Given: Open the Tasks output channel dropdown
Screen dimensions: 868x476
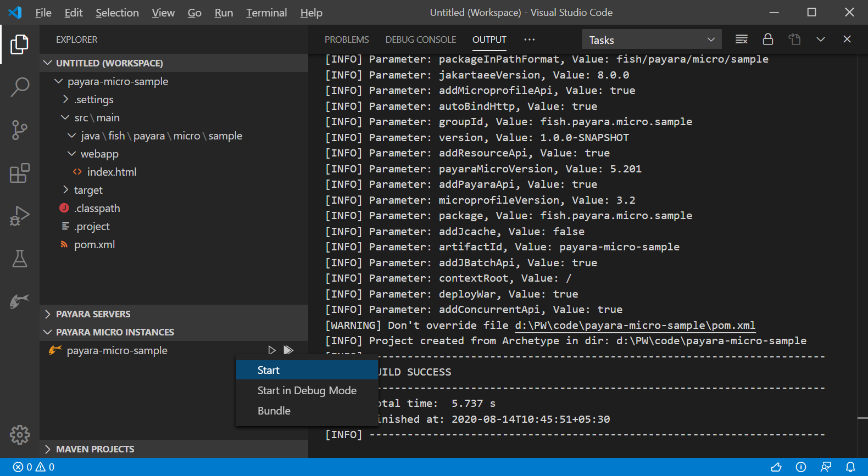Looking at the screenshot, I should (651, 40).
